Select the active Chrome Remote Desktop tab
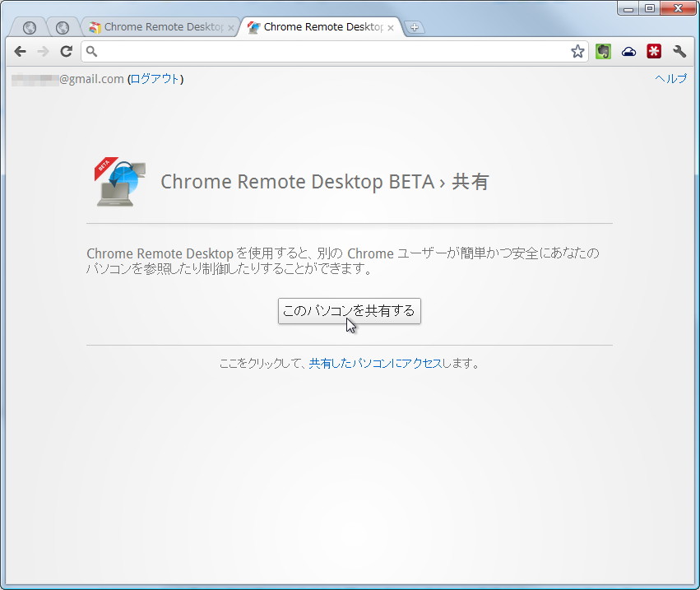Viewport: 700px width, 590px height. 321,27
